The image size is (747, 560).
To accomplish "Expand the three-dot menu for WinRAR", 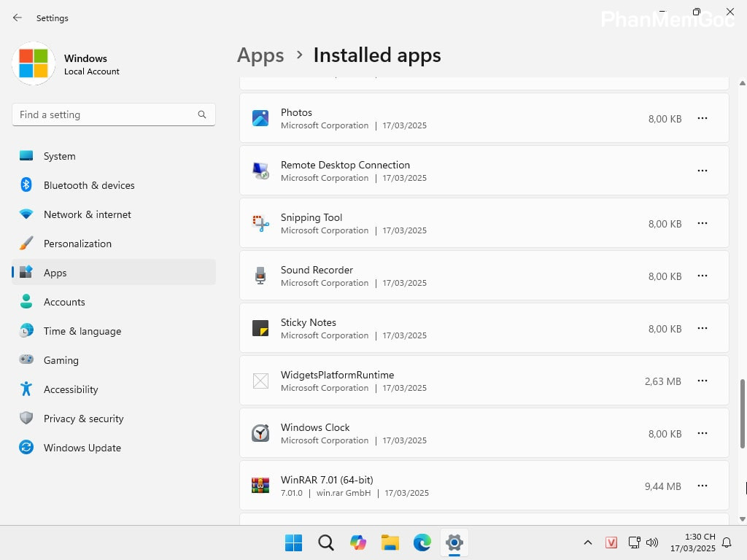I will coord(702,486).
